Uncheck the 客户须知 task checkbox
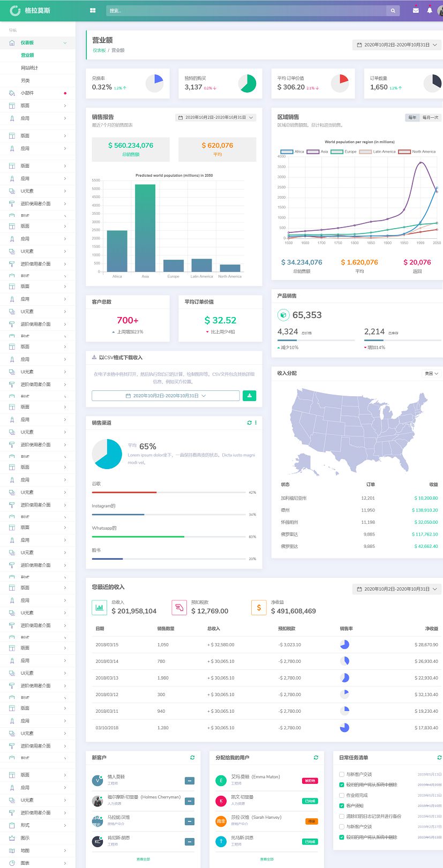 (x=342, y=806)
